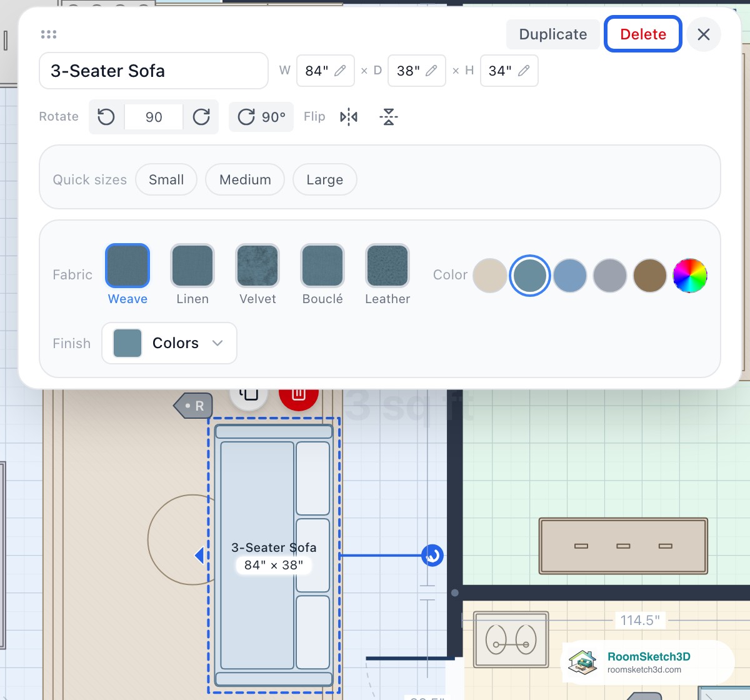
Task: Click the R tag beside the sofa
Action: click(x=193, y=406)
